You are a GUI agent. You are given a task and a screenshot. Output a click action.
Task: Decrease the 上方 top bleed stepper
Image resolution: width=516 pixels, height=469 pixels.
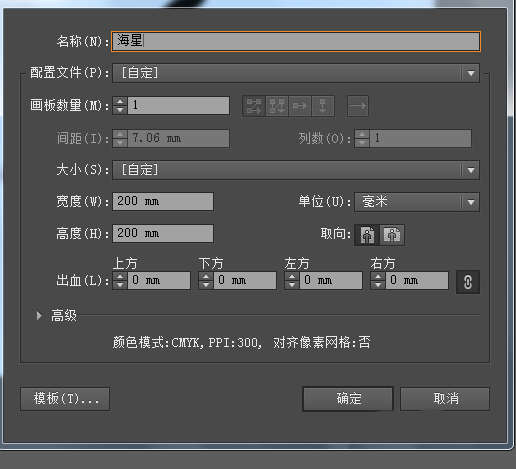[120, 285]
